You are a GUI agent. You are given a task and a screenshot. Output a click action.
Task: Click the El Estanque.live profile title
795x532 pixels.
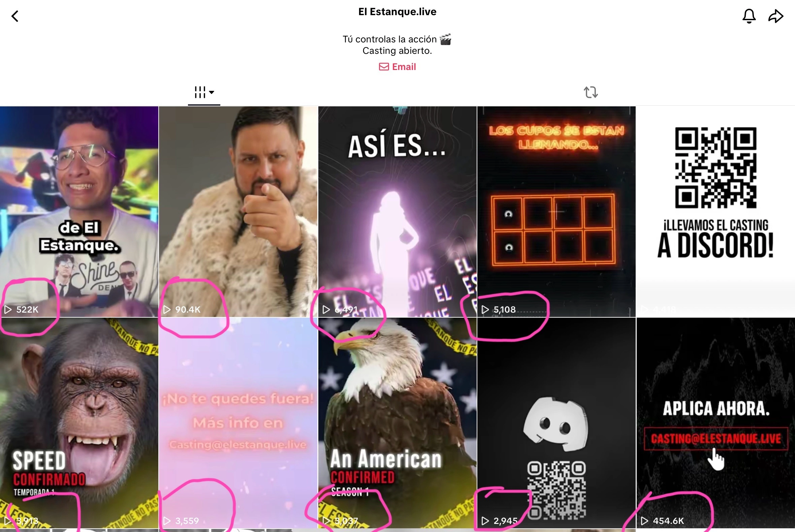[x=397, y=12]
